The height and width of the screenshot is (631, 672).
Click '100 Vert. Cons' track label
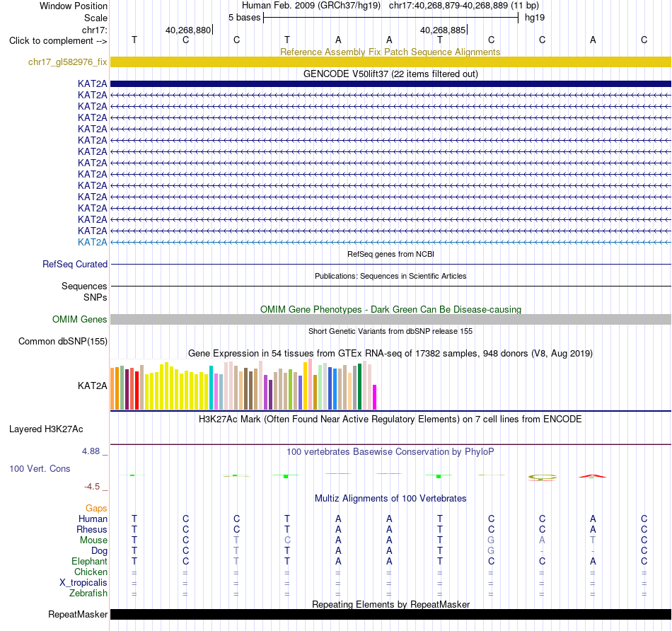(40, 468)
